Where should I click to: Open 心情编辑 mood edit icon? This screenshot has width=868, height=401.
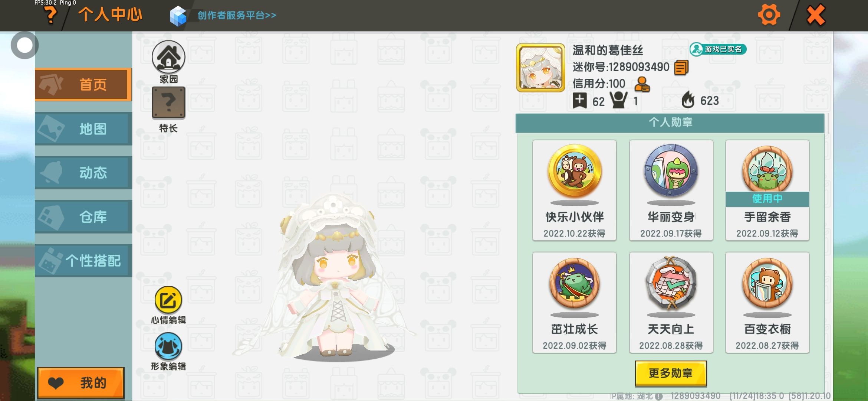tap(168, 300)
